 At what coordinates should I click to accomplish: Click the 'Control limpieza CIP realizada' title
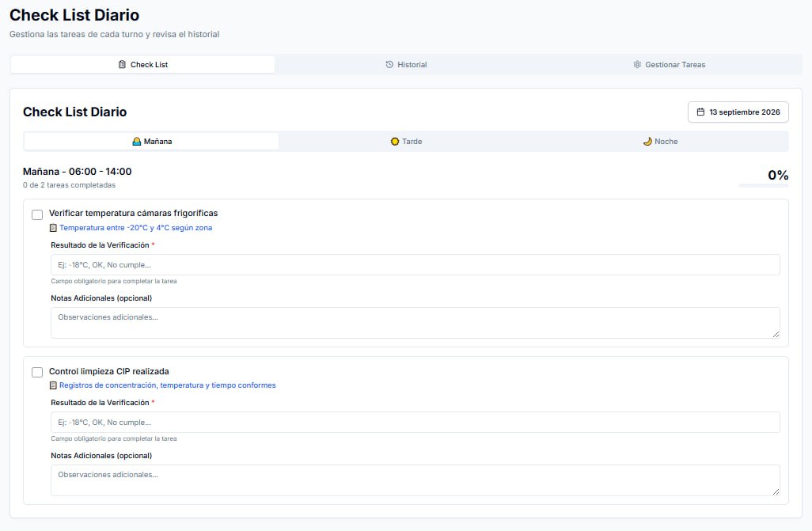click(108, 371)
